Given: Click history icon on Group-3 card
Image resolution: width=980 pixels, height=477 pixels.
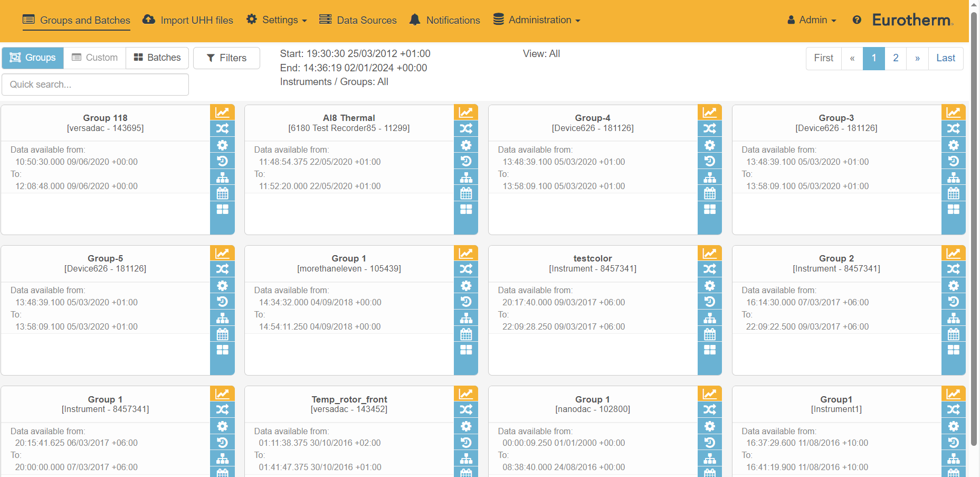Looking at the screenshot, I should (954, 161).
